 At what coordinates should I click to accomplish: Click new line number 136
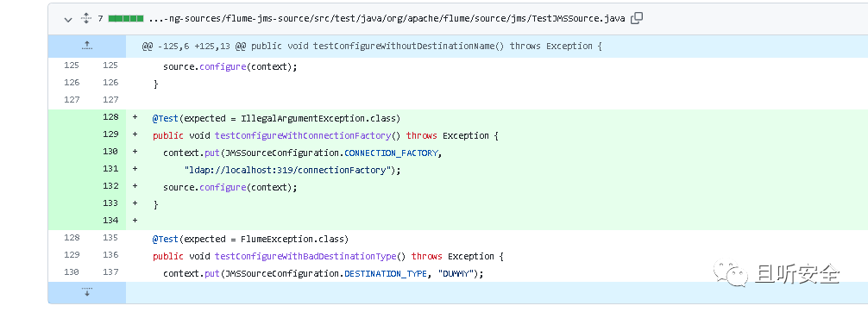pyautogui.click(x=110, y=255)
